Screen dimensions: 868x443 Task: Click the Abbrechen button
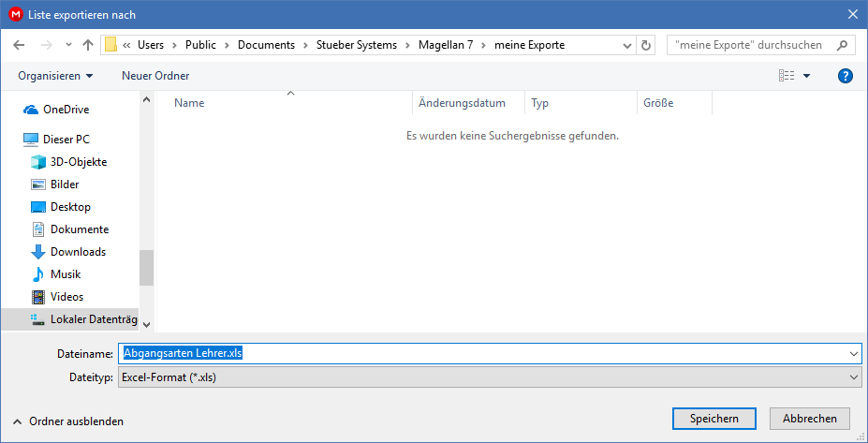809,419
